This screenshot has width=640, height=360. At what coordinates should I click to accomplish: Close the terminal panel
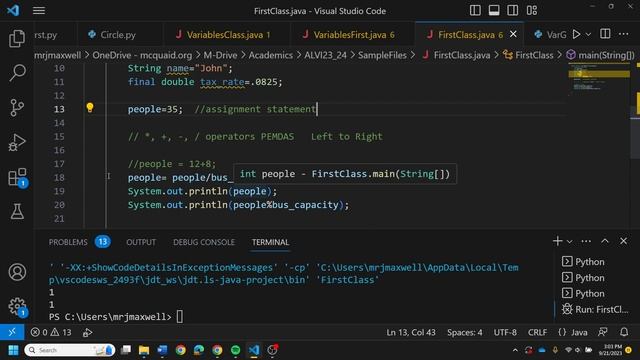click(623, 241)
